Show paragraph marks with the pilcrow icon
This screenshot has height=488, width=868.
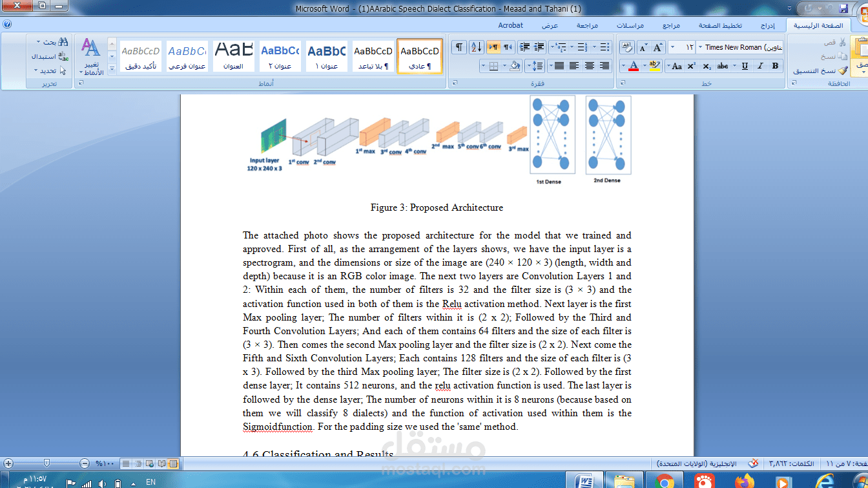(x=459, y=47)
